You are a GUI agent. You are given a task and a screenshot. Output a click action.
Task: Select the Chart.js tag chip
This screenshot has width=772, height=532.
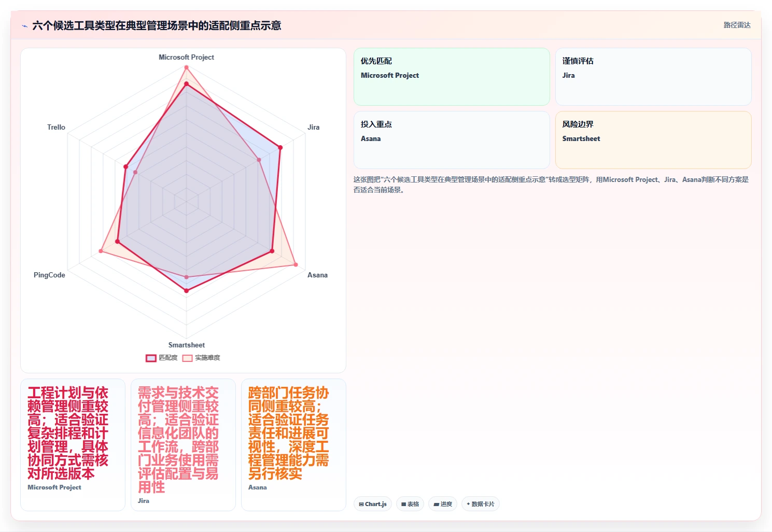tap(373, 504)
